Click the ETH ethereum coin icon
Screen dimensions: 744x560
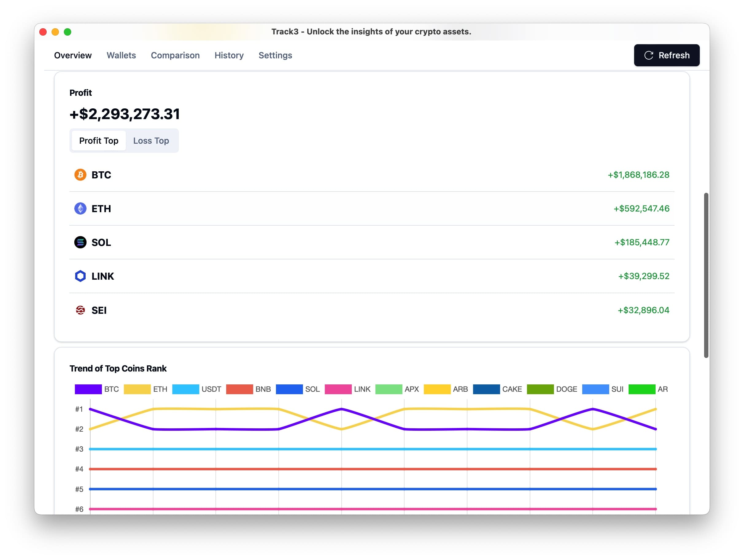[80, 209]
